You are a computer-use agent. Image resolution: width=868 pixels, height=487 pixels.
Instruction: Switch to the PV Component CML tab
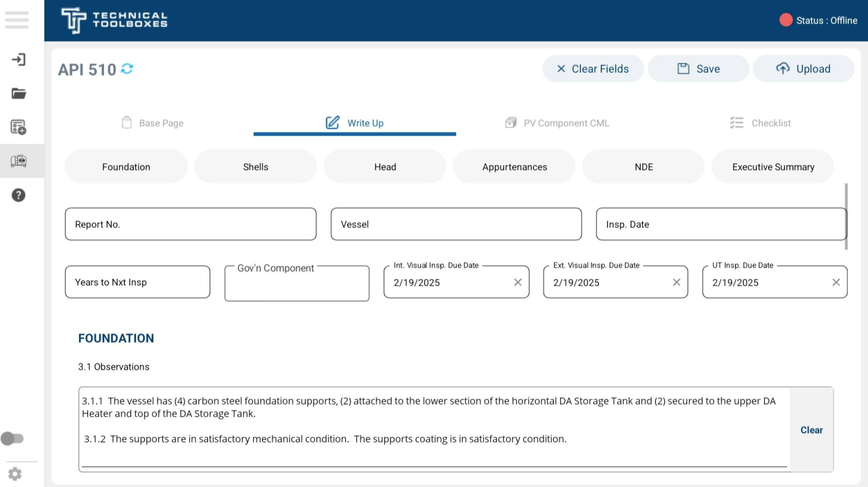point(557,123)
